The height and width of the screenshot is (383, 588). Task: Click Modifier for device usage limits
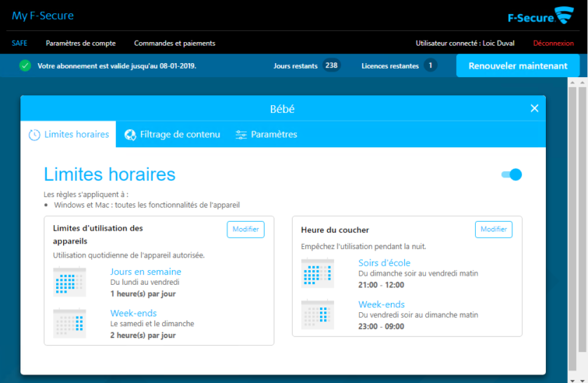click(245, 230)
